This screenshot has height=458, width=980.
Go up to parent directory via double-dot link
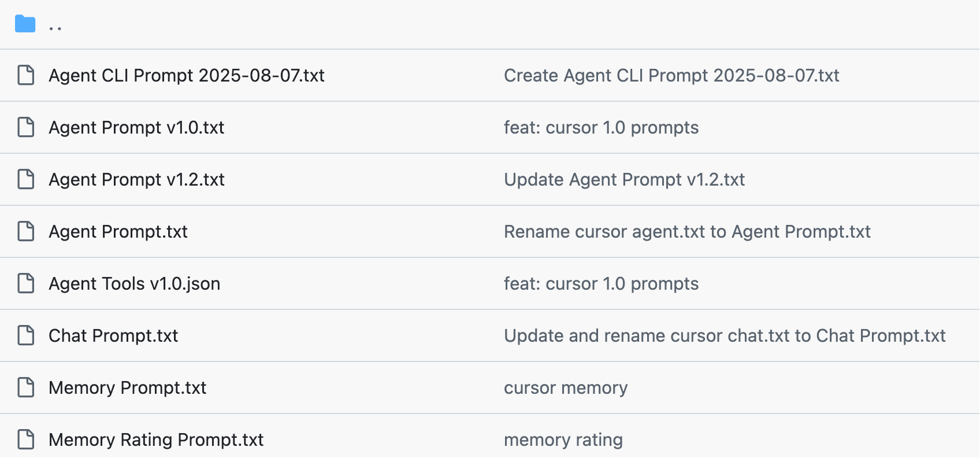coord(55,25)
